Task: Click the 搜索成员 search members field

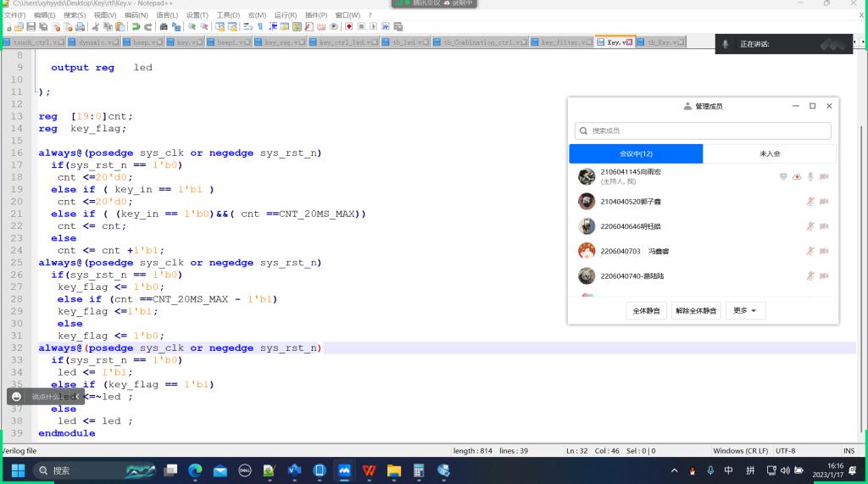Action: pyautogui.click(x=703, y=131)
